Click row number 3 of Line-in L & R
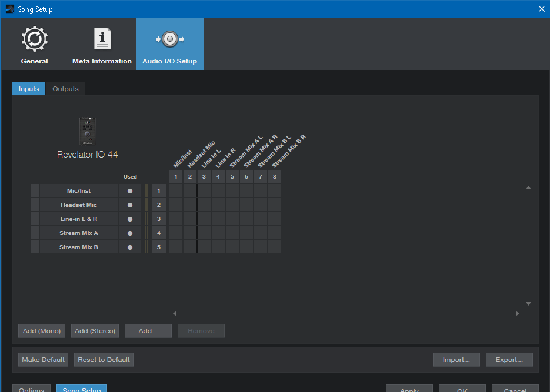This screenshot has height=392, width=550. point(159,219)
